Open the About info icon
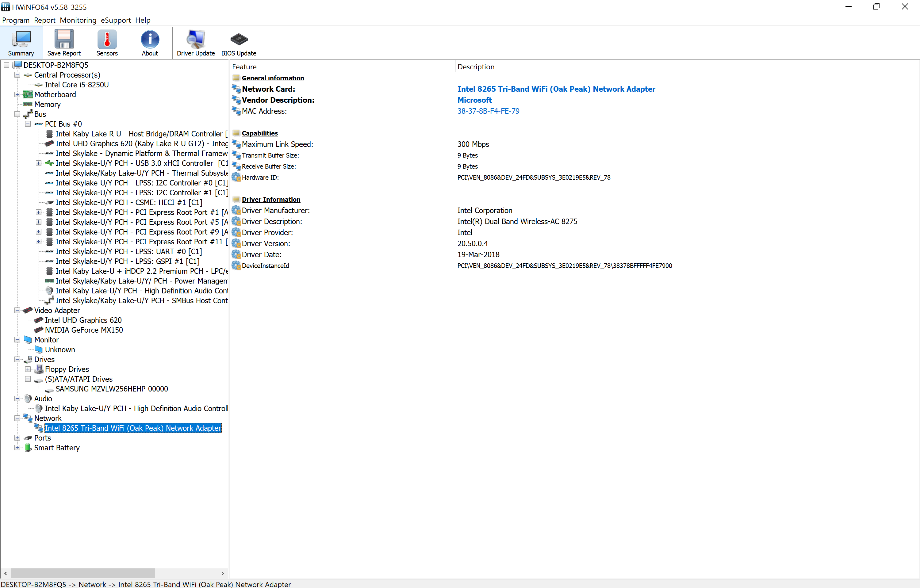Image resolution: width=920 pixels, height=588 pixels. pyautogui.click(x=150, y=39)
